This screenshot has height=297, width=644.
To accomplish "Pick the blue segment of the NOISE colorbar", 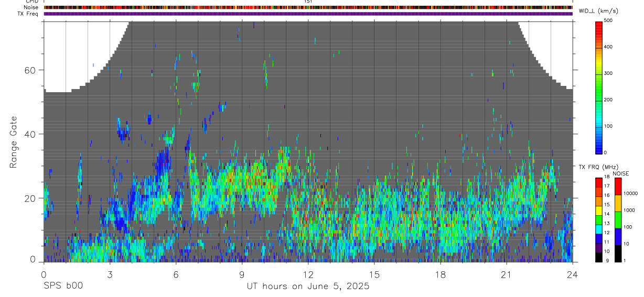I will click(x=618, y=237).
